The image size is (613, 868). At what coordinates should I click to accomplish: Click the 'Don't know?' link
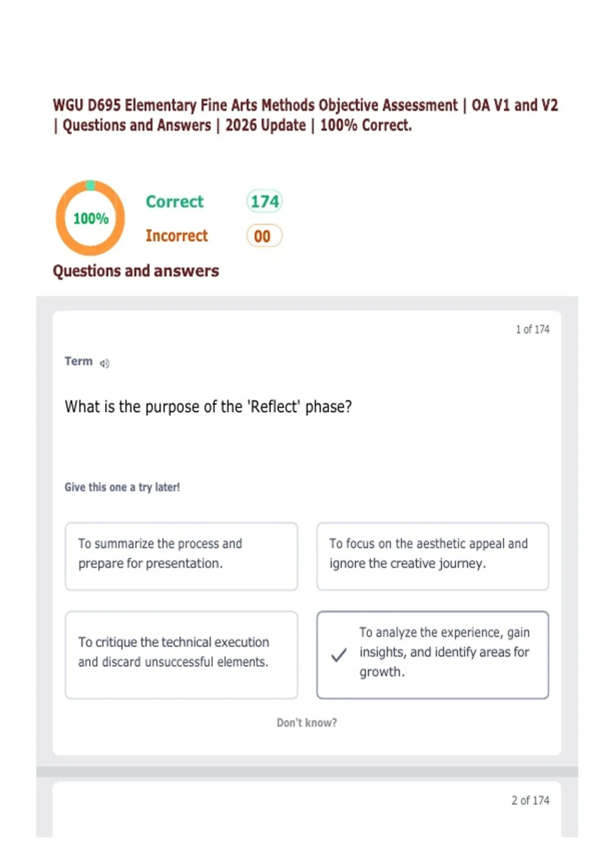306,722
